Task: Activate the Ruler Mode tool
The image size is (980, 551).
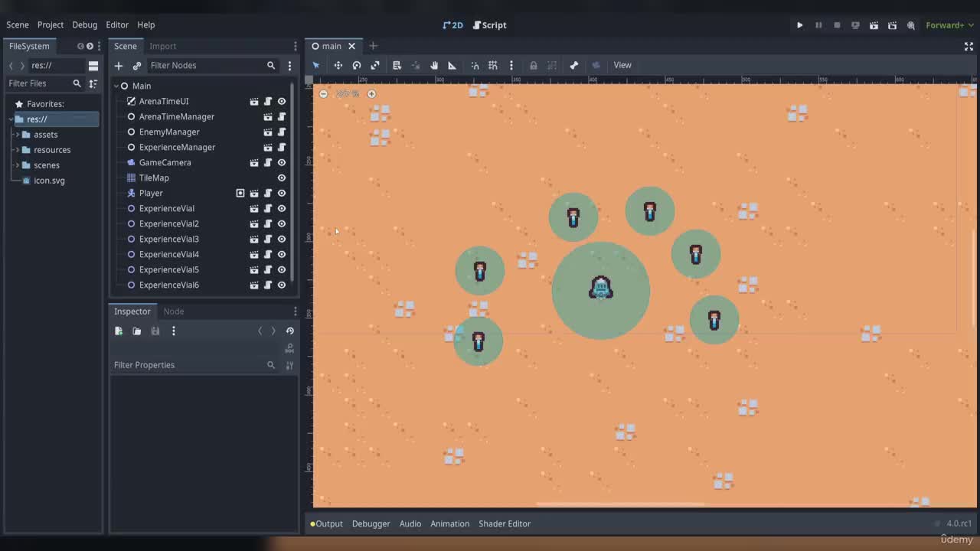Action: [452, 65]
